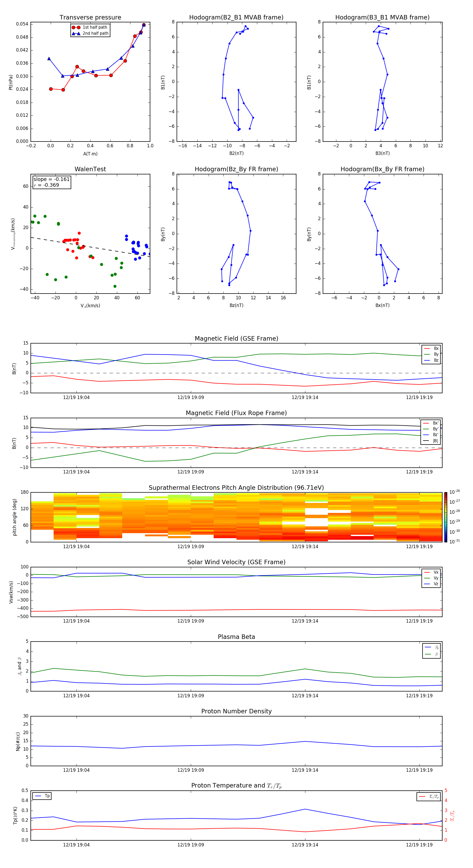Click the "Pt(nPa)" y-axis label
Screen dimensions: 473x868
click(11, 82)
